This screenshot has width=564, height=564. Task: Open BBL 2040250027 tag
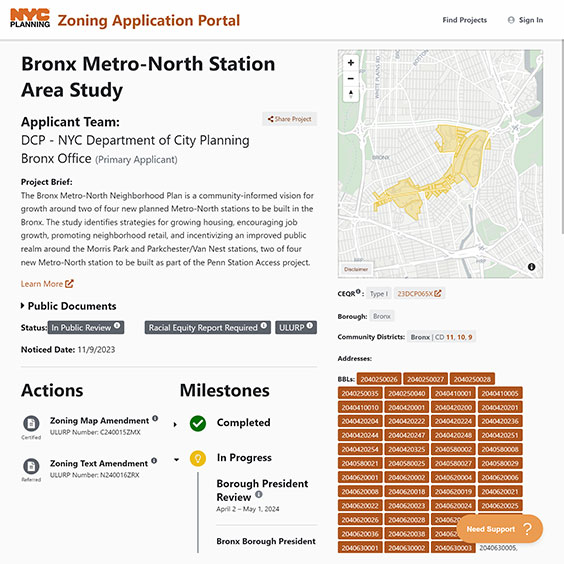pos(426,379)
